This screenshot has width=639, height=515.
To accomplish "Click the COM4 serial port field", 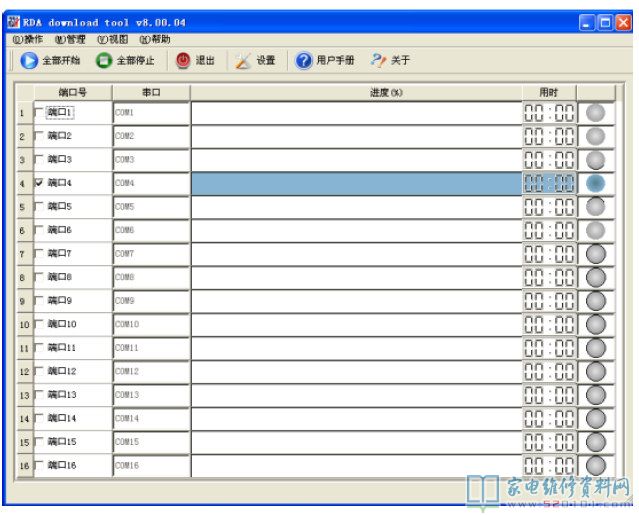I will pos(152,183).
